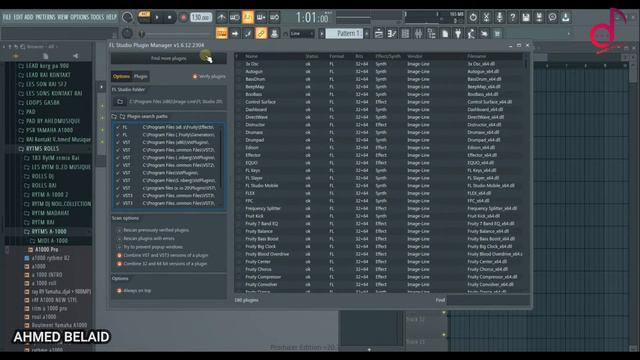Open the VIEW menu
Screen dimensions: 640x360
pyautogui.click(x=62, y=17)
